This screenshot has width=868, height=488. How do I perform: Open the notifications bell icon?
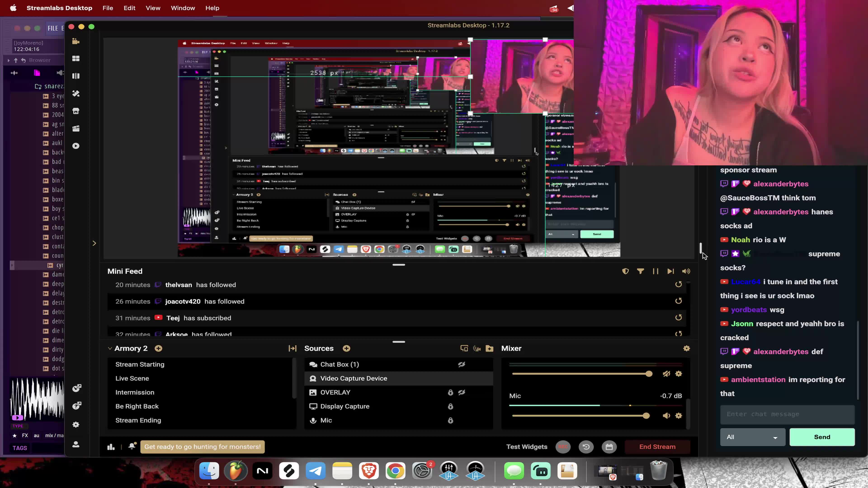click(132, 446)
